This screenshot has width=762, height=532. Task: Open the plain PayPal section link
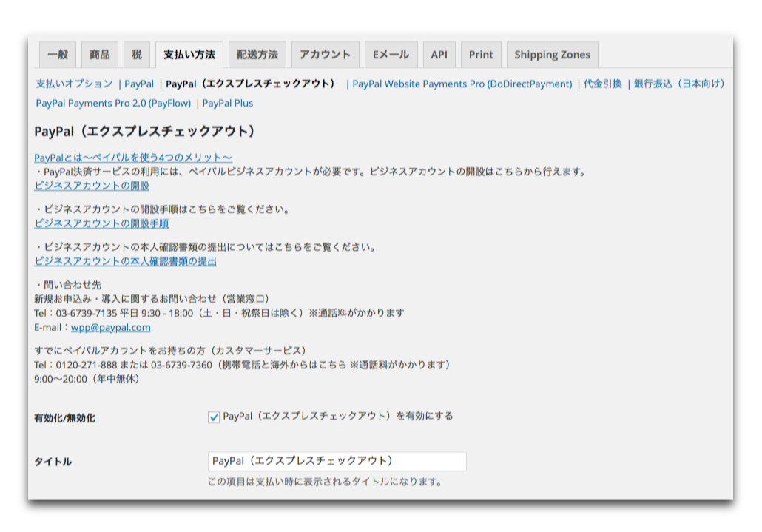[x=139, y=84]
